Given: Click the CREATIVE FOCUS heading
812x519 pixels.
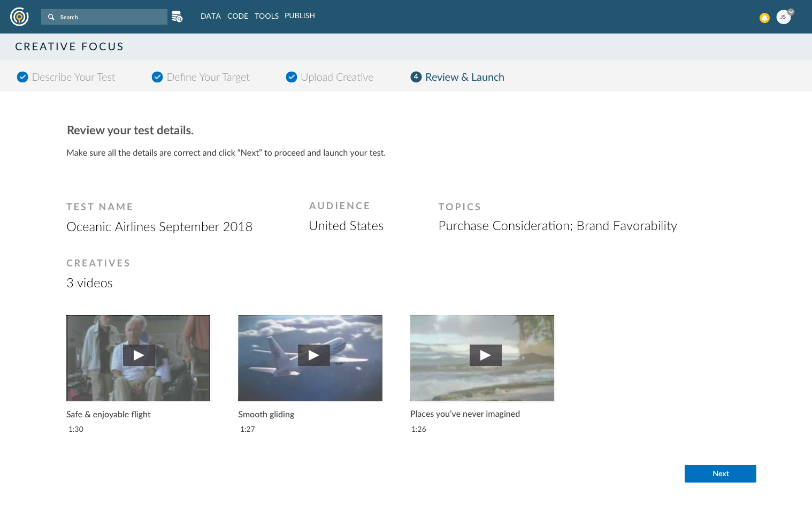Looking at the screenshot, I should click(x=69, y=47).
